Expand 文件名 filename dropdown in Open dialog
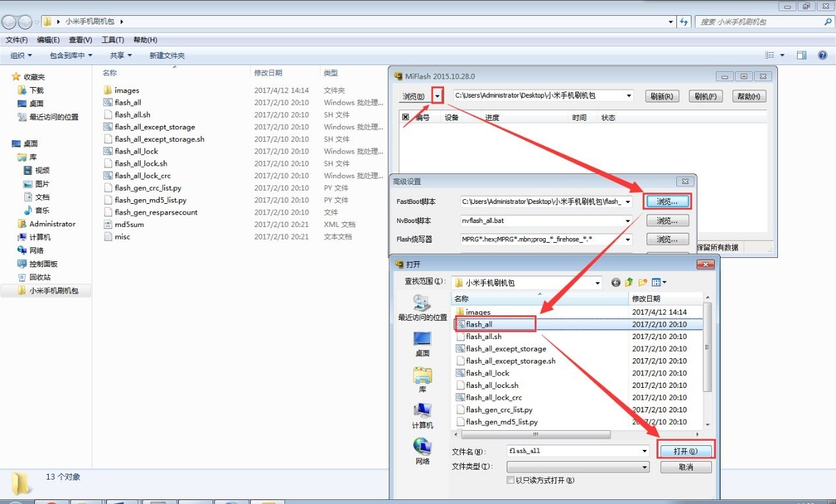This screenshot has height=504, width=836. (645, 451)
